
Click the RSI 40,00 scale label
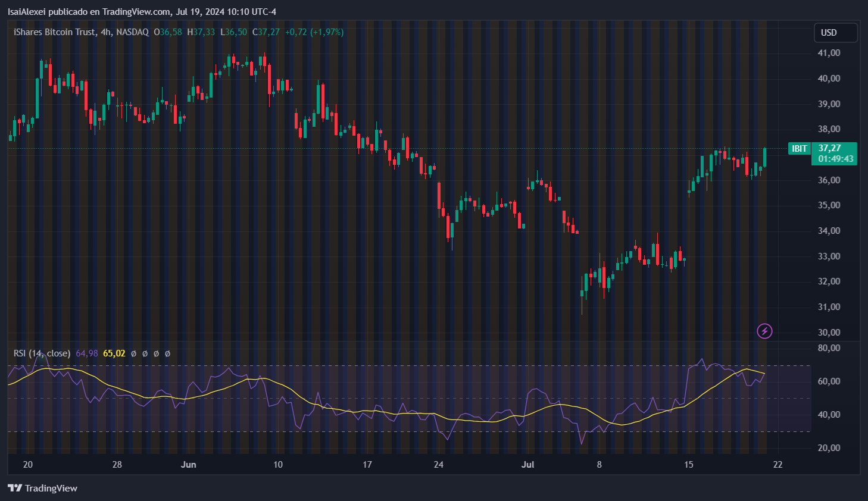(829, 415)
